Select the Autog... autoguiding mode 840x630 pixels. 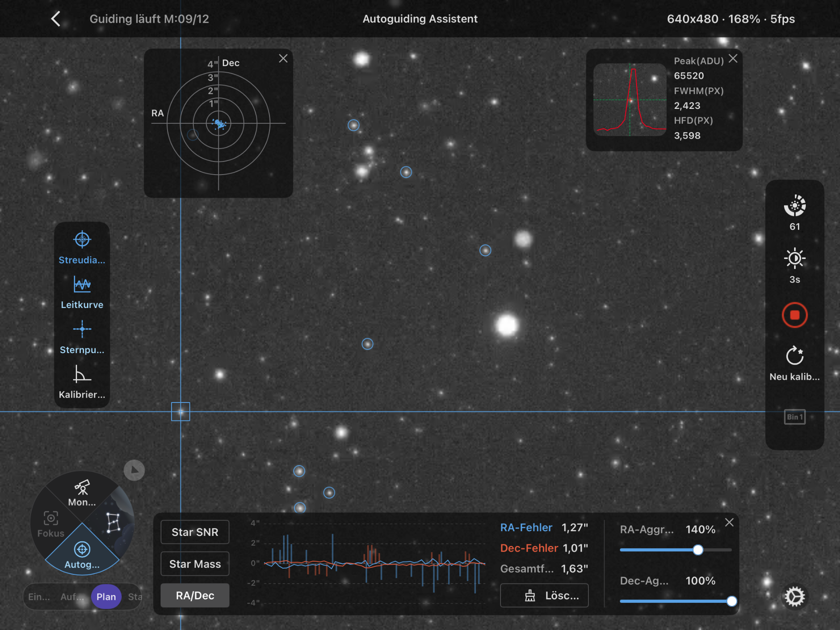pyautogui.click(x=82, y=555)
